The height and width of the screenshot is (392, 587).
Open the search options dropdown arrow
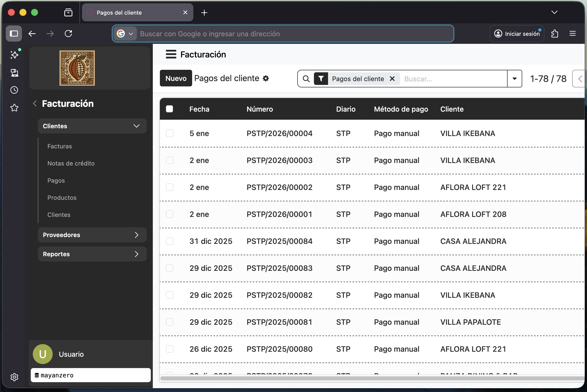click(x=514, y=79)
